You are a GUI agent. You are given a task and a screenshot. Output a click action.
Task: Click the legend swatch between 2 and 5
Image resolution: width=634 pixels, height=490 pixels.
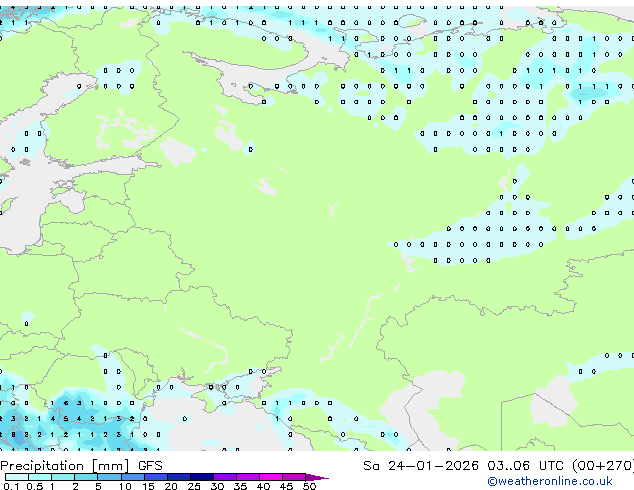click(86, 477)
